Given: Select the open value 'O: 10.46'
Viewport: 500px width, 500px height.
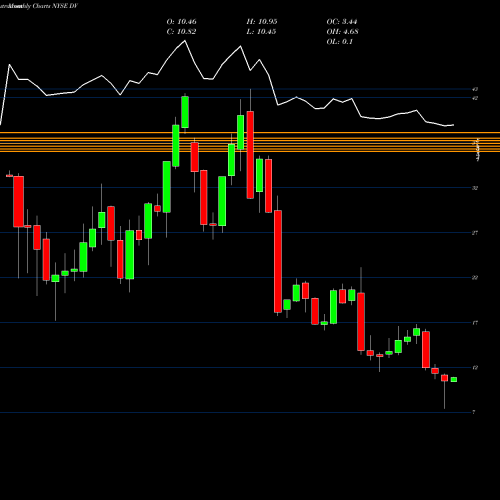Looking at the screenshot, I should point(181,22).
